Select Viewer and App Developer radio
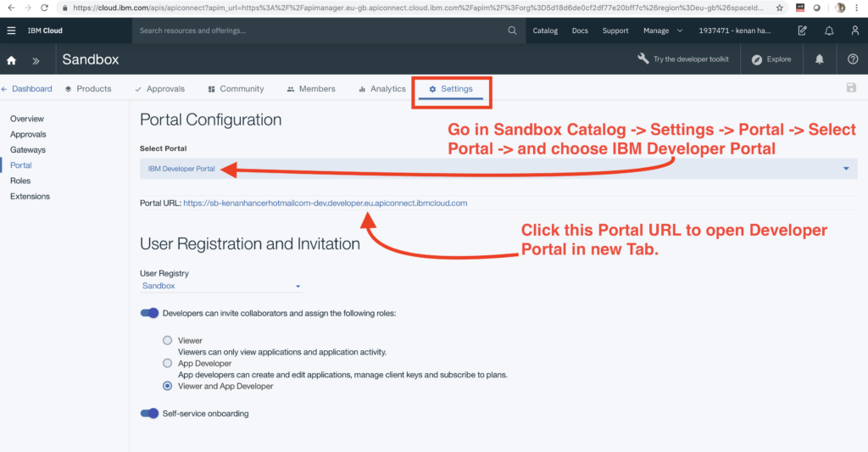Viewport: 868px width, 452px height. (167, 386)
